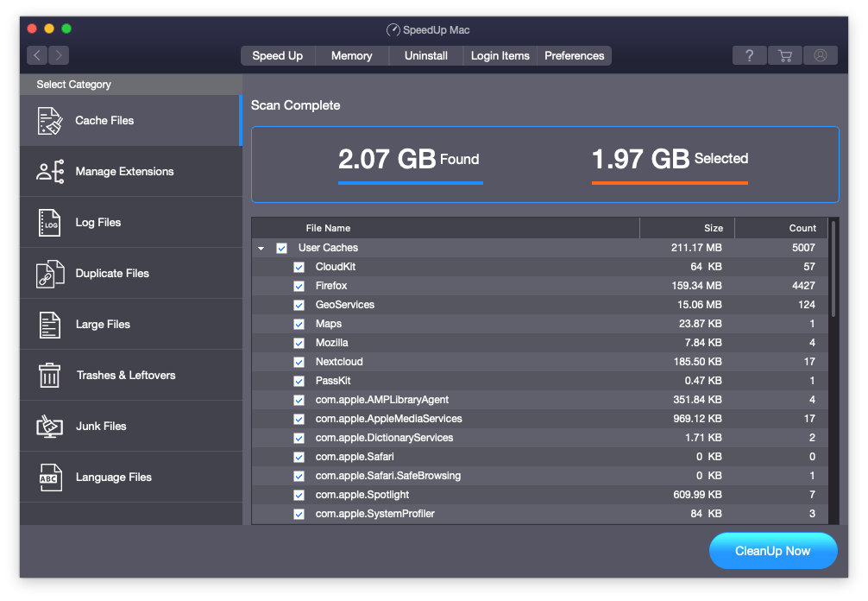Click the Cache Files broom icon
The height and width of the screenshot is (601, 868).
(x=50, y=121)
